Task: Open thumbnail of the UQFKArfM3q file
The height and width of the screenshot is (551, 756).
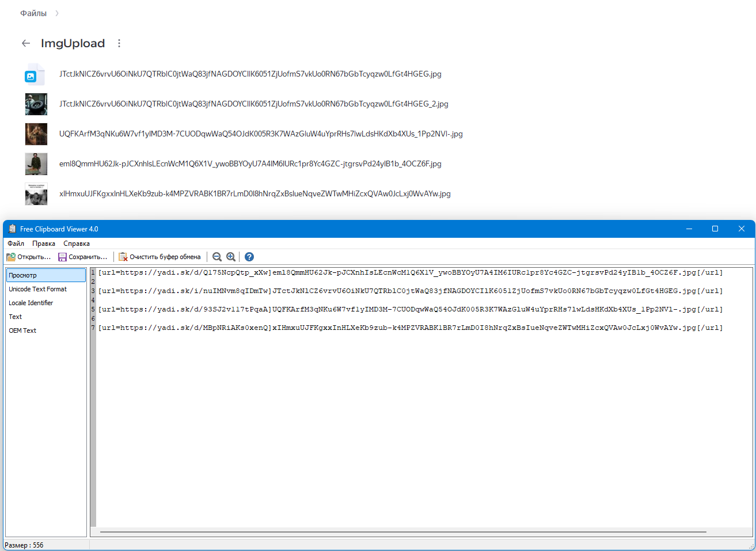Action: point(36,134)
